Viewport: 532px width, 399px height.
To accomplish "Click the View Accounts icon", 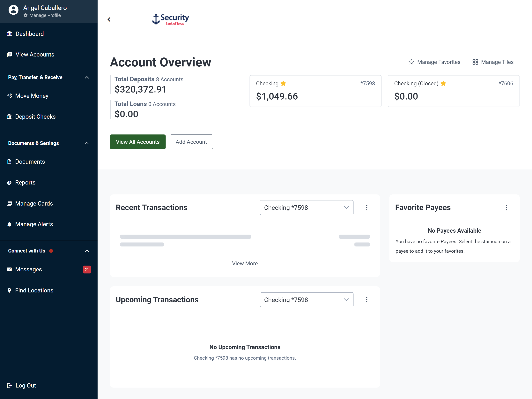I will (x=9, y=55).
